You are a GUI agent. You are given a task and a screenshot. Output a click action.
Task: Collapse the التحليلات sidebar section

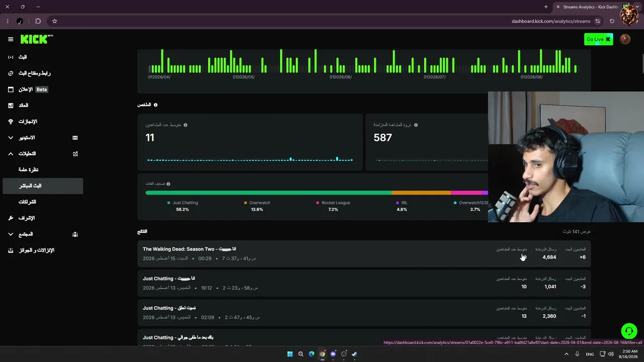43,154
